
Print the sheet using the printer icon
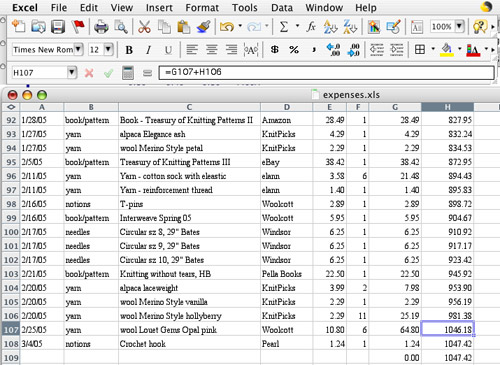pos(101,27)
